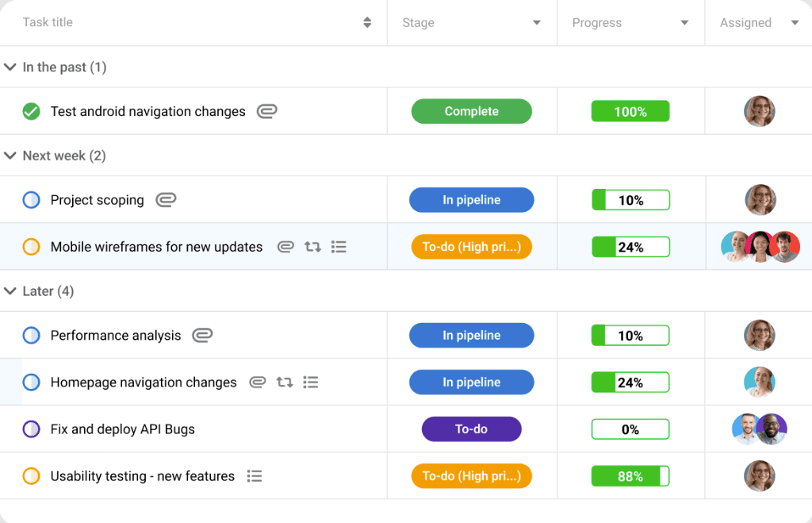Toggle status circle for Fix and deploy API Bugs
The image size is (812, 523).
point(32,429)
